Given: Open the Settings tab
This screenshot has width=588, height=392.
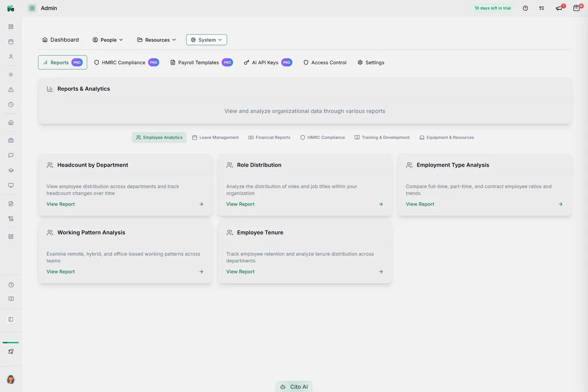Looking at the screenshot, I should click(371, 62).
